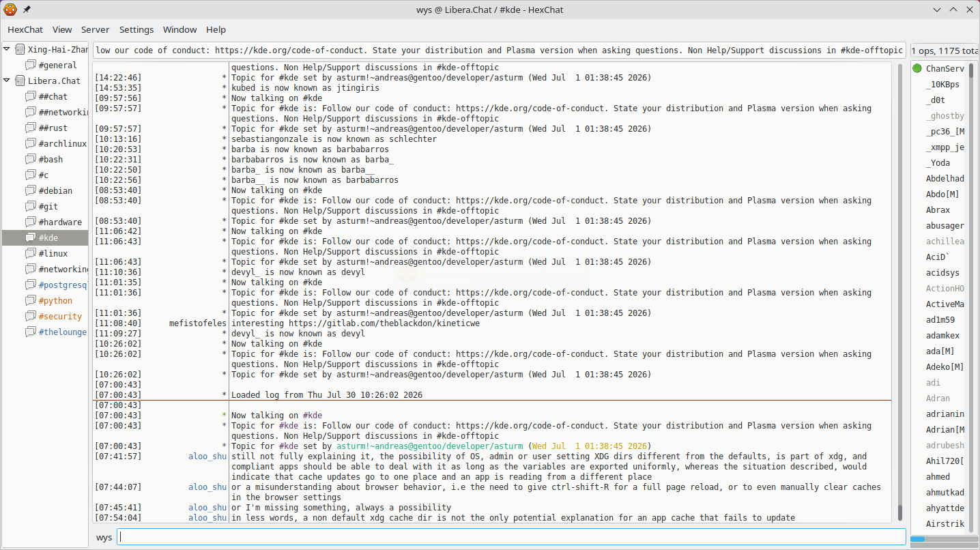Select user AciD` in the user list
980x550 pixels.
(938, 257)
